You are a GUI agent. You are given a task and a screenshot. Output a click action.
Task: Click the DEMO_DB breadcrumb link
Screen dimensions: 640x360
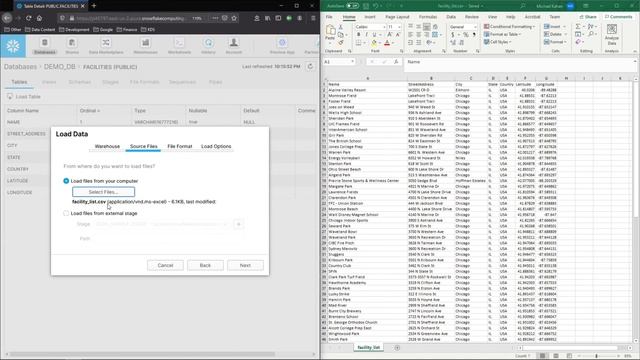pos(60,67)
